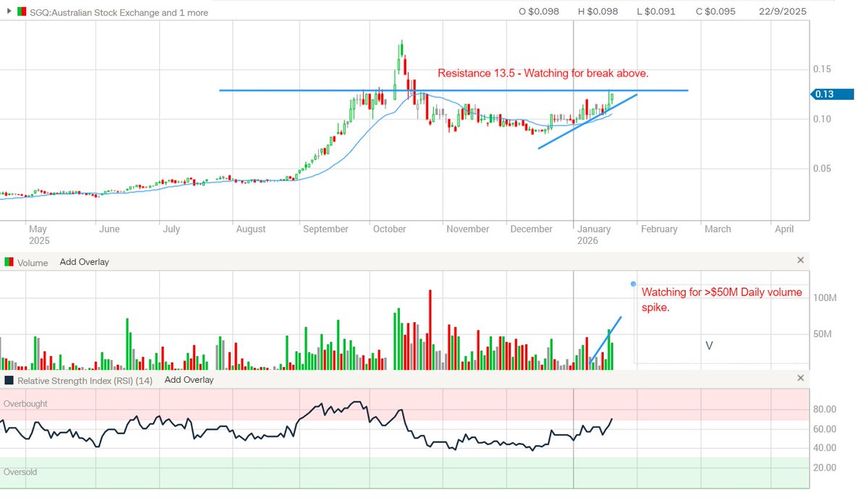The image size is (868, 503).
Task: Click the Volume panel label
Action: click(x=33, y=263)
